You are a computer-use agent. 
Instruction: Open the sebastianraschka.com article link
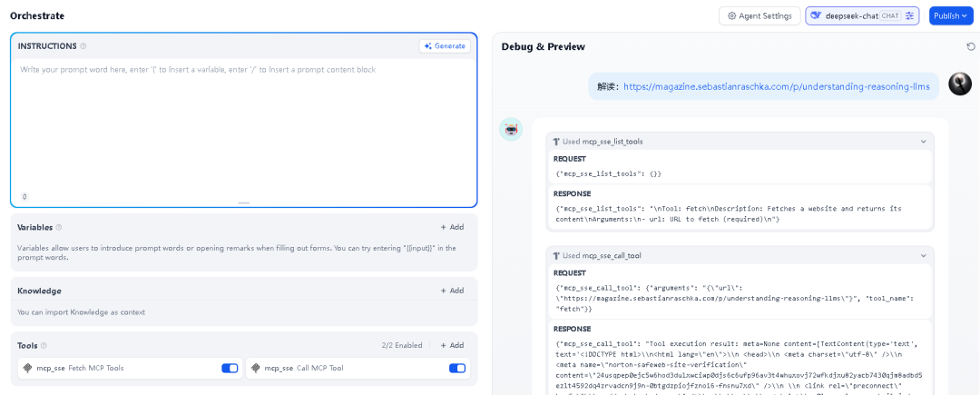[780, 87]
